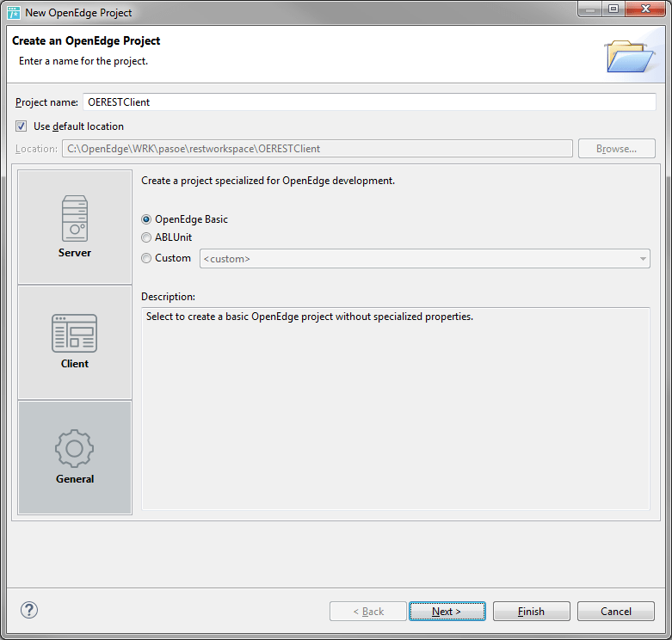Click in the Project name field

point(369,102)
